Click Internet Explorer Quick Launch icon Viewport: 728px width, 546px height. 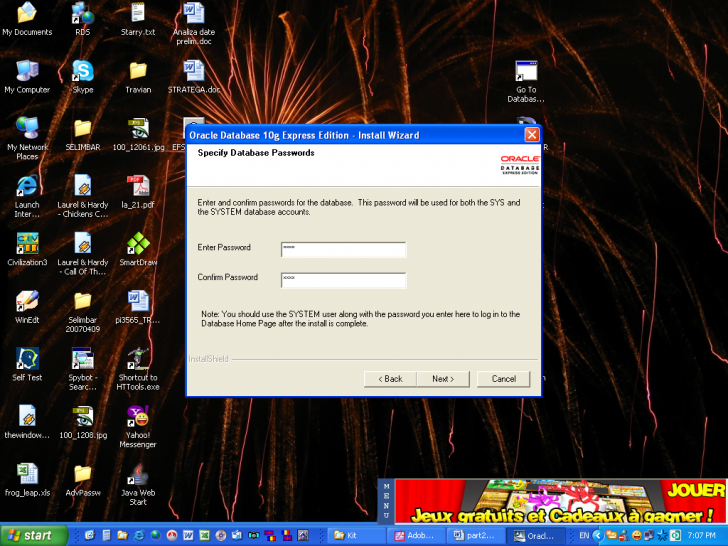point(139,535)
